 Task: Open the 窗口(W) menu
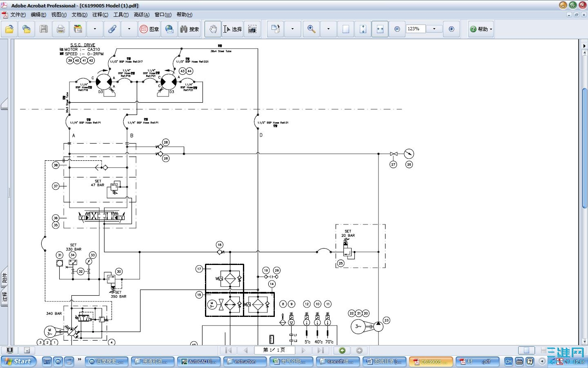pyautogui.click(x=163, y=15)
